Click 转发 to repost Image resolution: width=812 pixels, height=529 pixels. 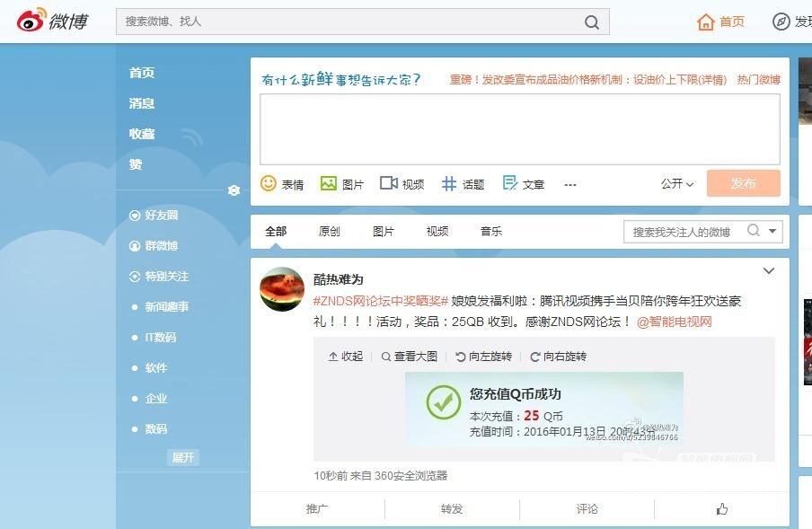[x=452, y=509]
